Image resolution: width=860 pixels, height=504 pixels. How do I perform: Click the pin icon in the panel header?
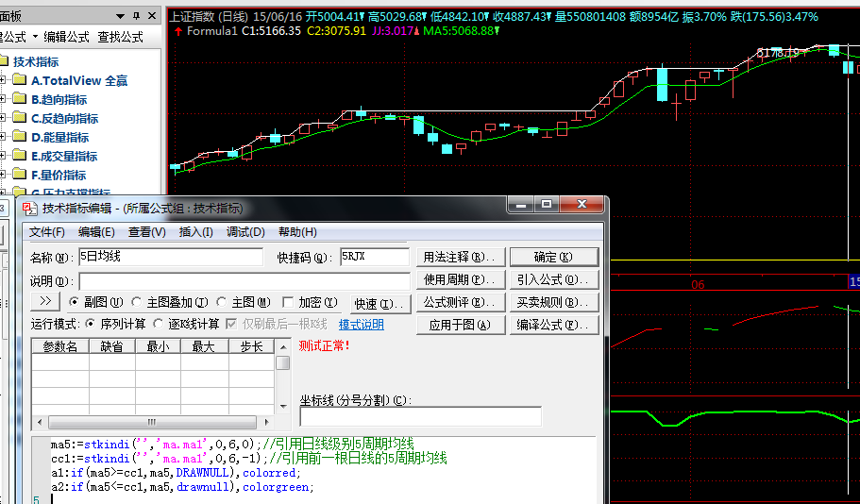[x=136, y=16]
